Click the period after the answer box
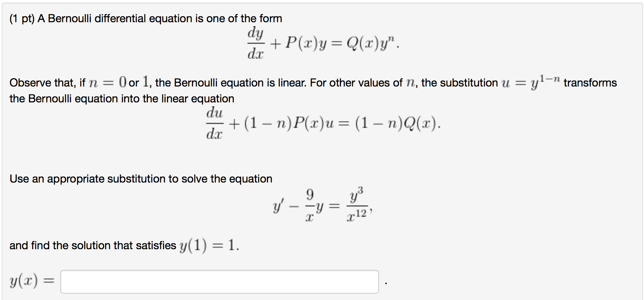The image size is (644, 300). pyautogui.click(x=385, y=283)
